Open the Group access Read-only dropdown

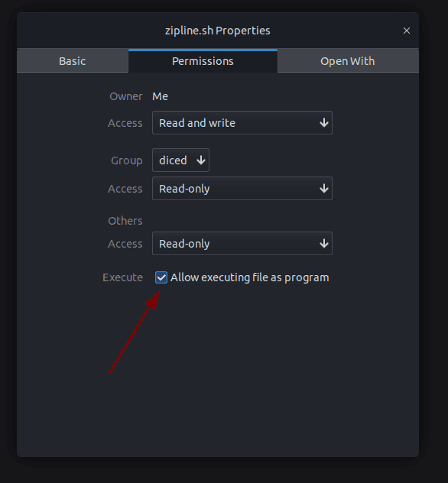point(242,189)
